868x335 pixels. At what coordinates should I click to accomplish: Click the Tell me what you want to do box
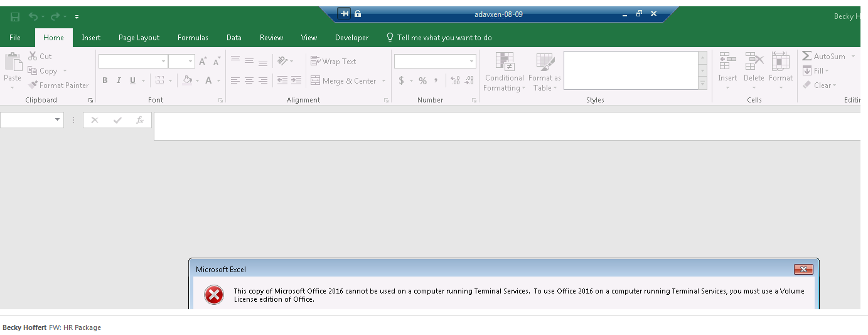click(x=439, y=38)
